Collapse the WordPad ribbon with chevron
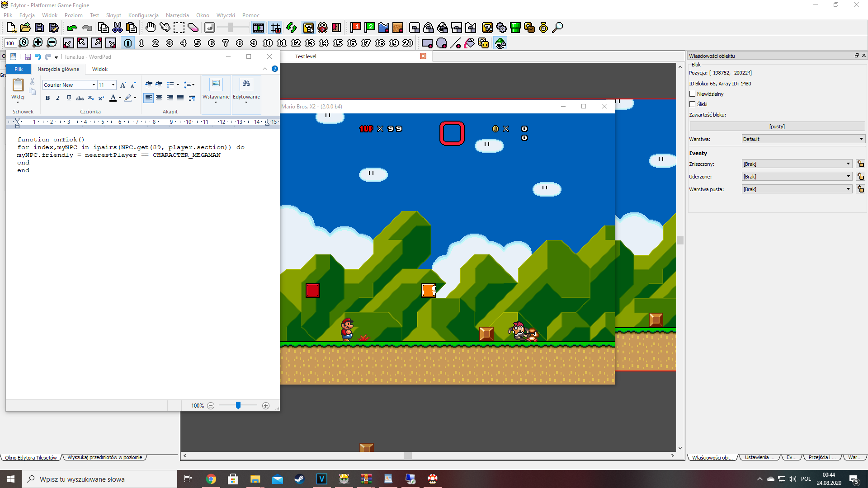 [265, 69]
